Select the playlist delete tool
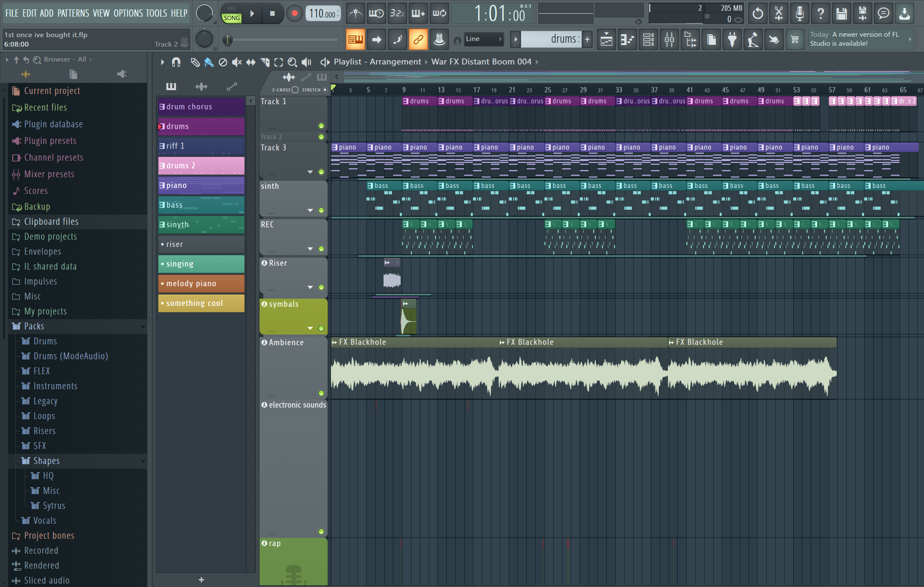This screenshot has height=587, width=924. coord(223,62)
